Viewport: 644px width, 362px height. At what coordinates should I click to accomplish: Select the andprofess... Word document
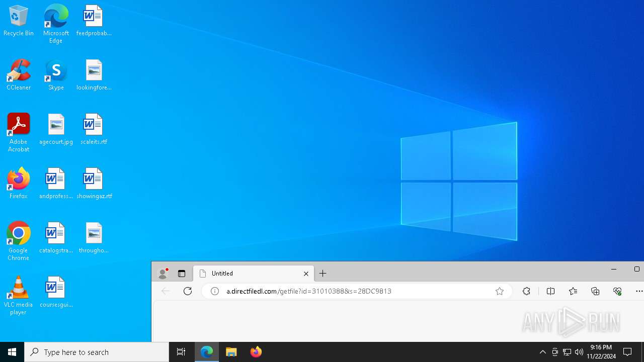pos(56,184)
